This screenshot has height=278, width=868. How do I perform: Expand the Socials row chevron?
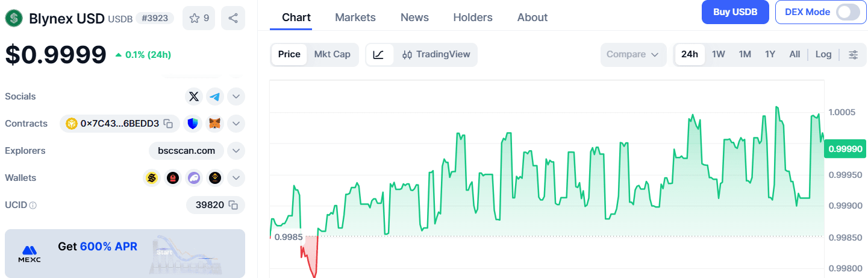[236, 96]
